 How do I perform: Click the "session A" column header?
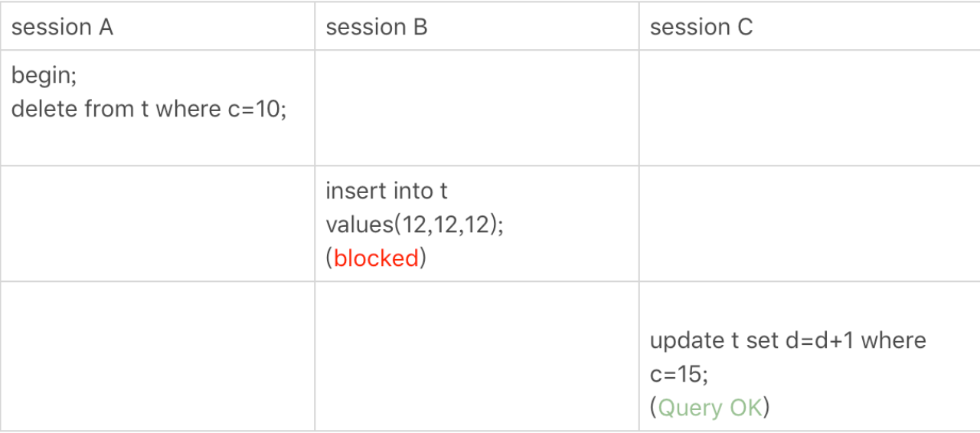tap(62, 28)
